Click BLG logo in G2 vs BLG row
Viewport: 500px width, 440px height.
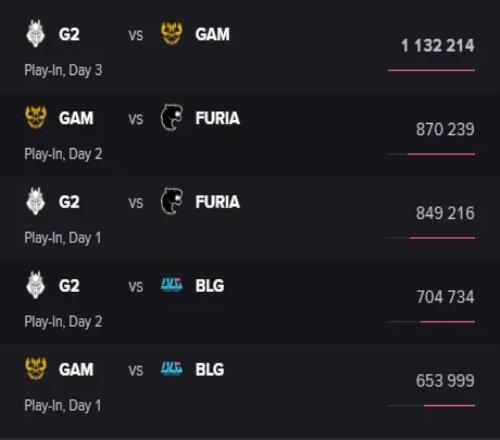[172, 285]
